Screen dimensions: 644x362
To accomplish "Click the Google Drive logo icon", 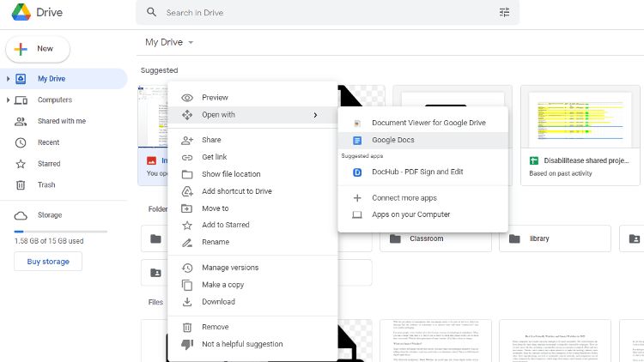I will point(21,12).
